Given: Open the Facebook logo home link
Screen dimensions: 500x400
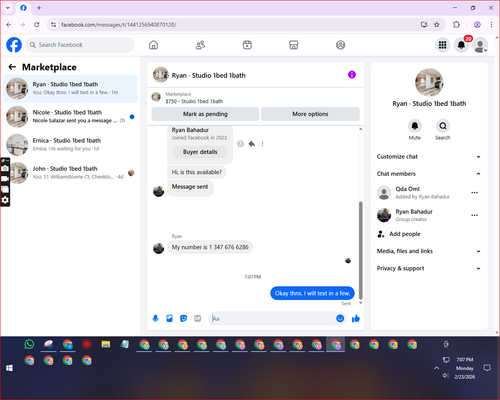Looking at the screenshot, I should pos(14,45).
